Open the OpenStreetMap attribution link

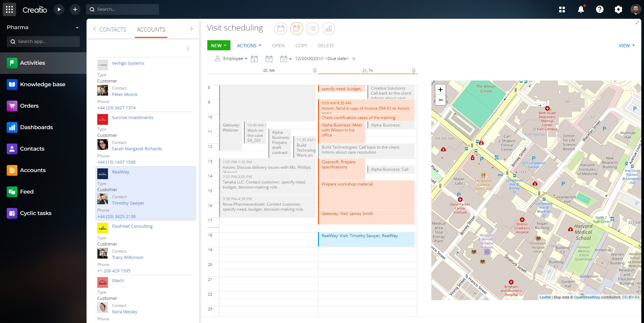coord(587,297)
